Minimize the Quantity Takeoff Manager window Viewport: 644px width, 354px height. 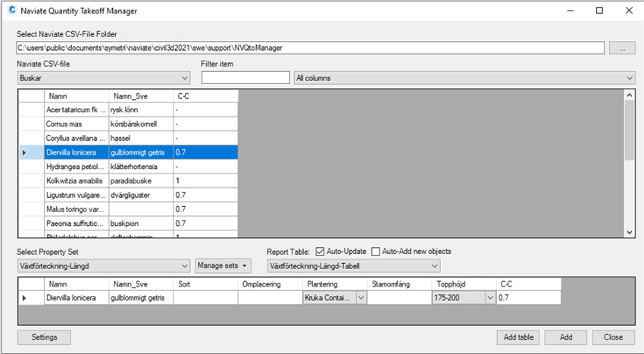tap(570, 11)
